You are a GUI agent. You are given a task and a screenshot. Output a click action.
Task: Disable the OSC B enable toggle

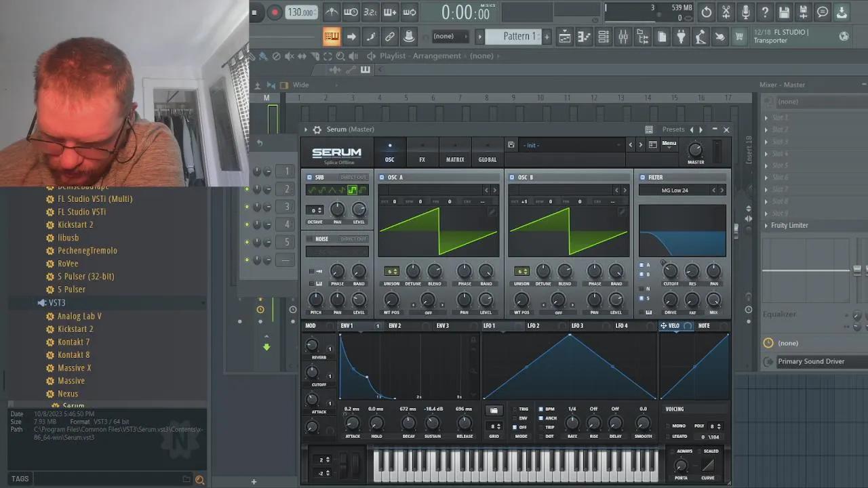point(512,178)
